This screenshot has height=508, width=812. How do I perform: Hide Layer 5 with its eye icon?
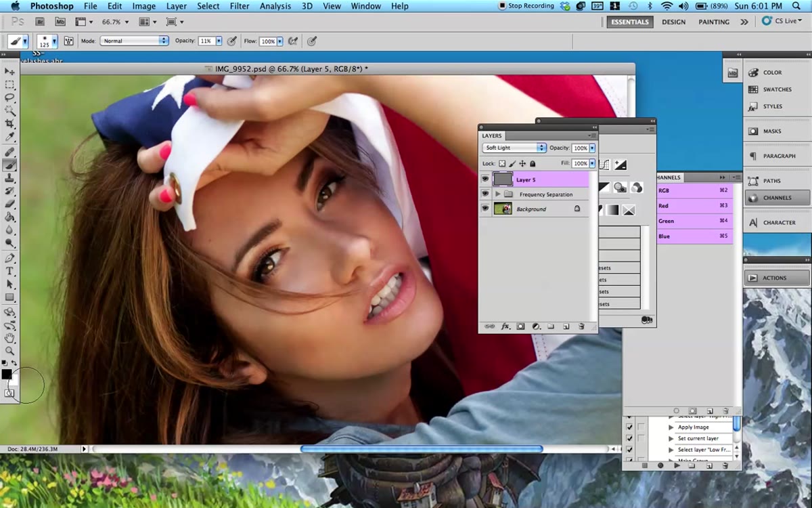point(485,179)
